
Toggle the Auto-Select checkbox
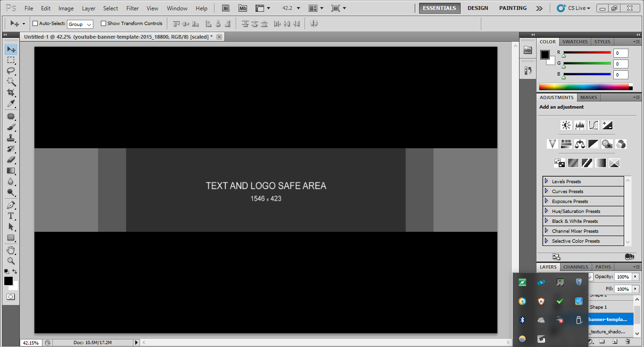pos(35,23)
